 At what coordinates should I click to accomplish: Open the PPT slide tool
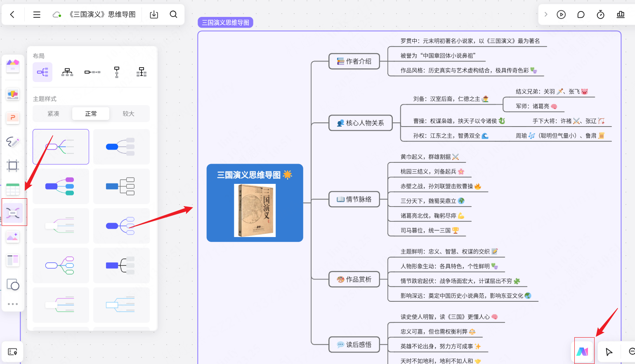13,118
